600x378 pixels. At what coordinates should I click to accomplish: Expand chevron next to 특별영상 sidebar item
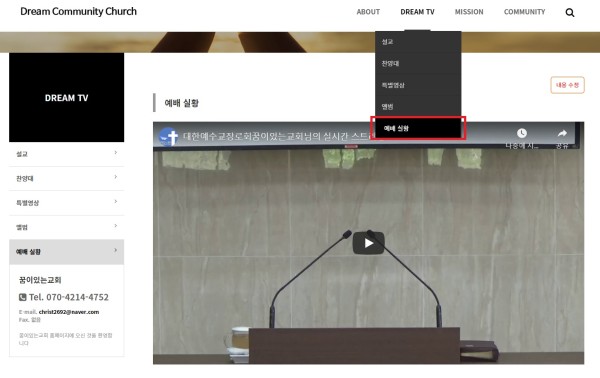(116, 202)
